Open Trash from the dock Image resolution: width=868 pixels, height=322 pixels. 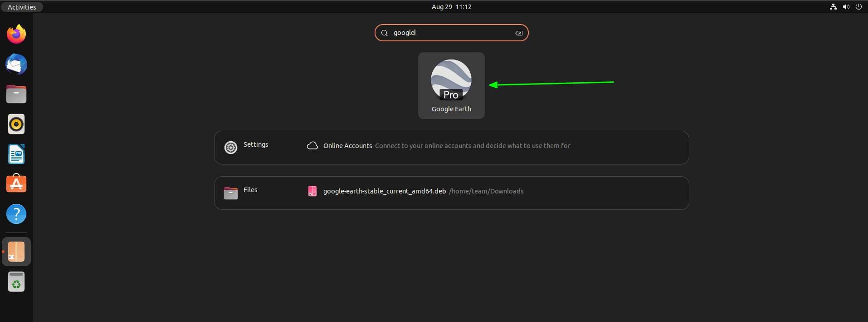(16, 282)
